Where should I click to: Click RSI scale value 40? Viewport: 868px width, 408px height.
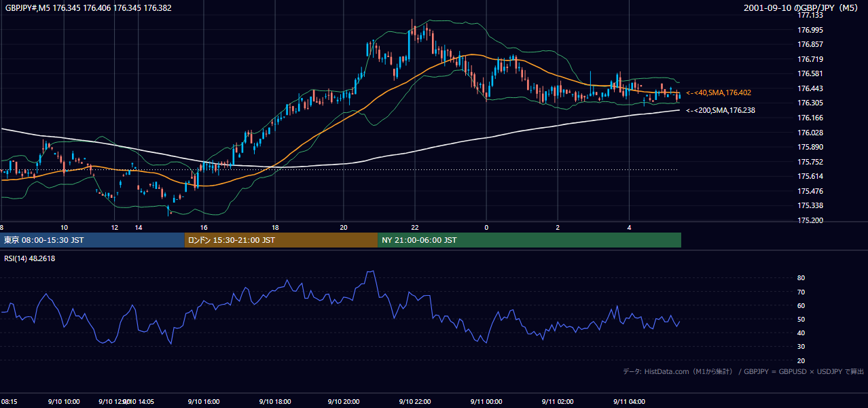tap(801, 333)
